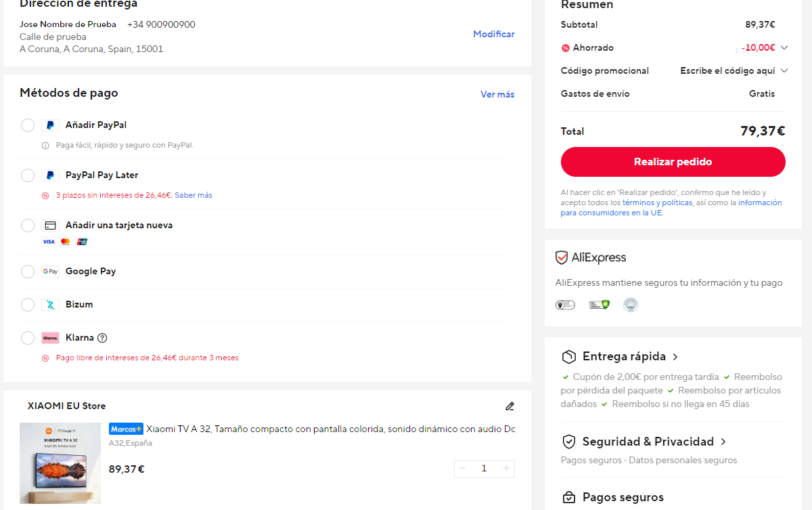Click the A32,España variant text
Screen dimensions: 812x510
[131, 444]
